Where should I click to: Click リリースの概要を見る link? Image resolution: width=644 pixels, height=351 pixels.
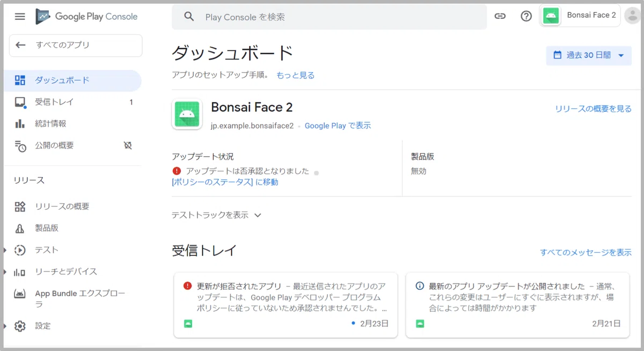click(593, 109)
